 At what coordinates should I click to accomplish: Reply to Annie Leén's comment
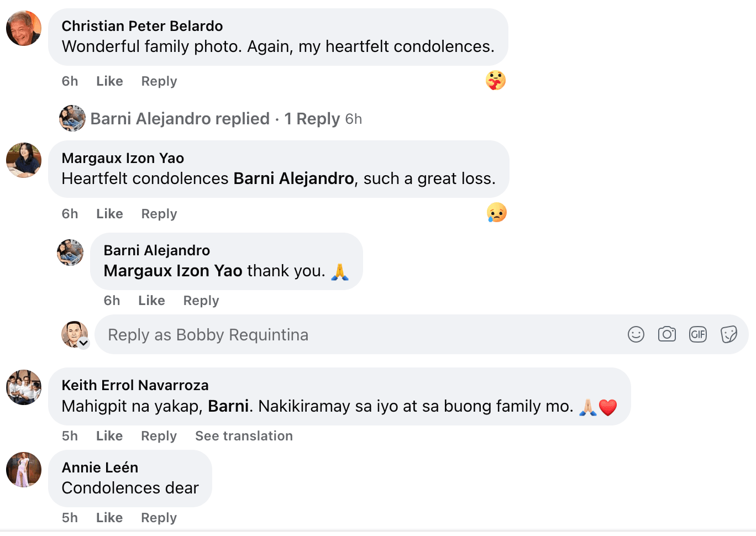[x=159, y=518]
